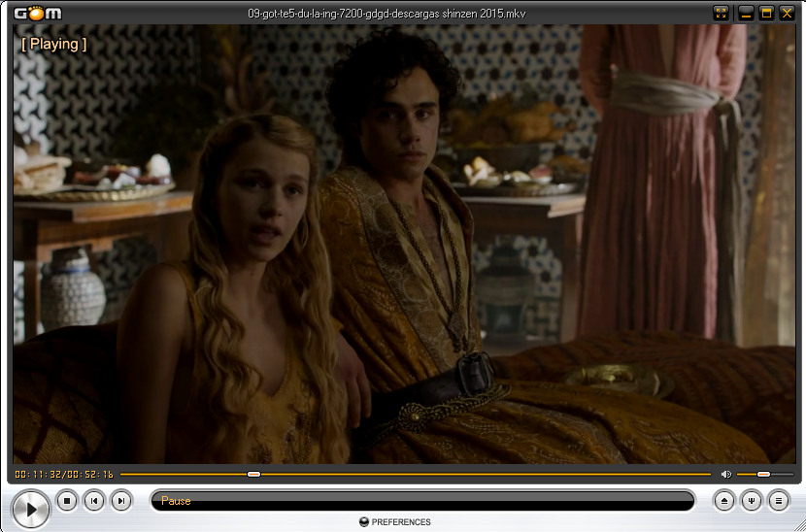This screenshot has height=532, width=806.
Task: Click the elapsed time display 00:11:32
Action: tap(37, 474)
